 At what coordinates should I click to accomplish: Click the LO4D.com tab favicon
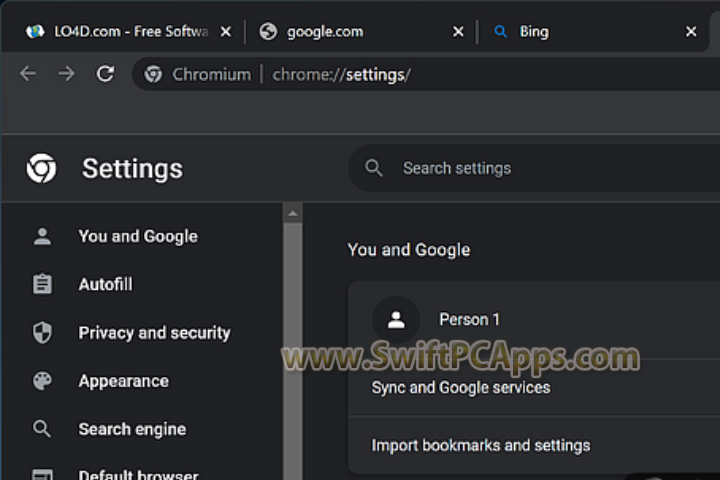tap(35, 31)
